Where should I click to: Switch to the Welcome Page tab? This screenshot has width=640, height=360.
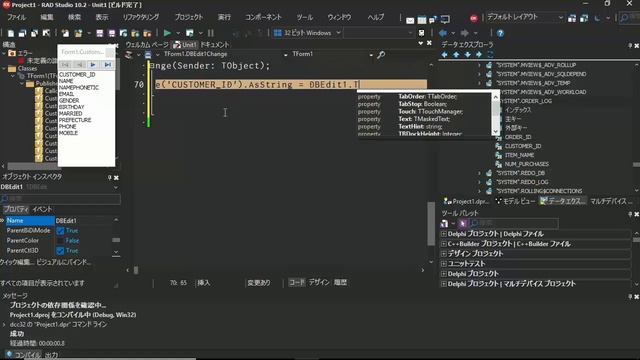point(147,44)
